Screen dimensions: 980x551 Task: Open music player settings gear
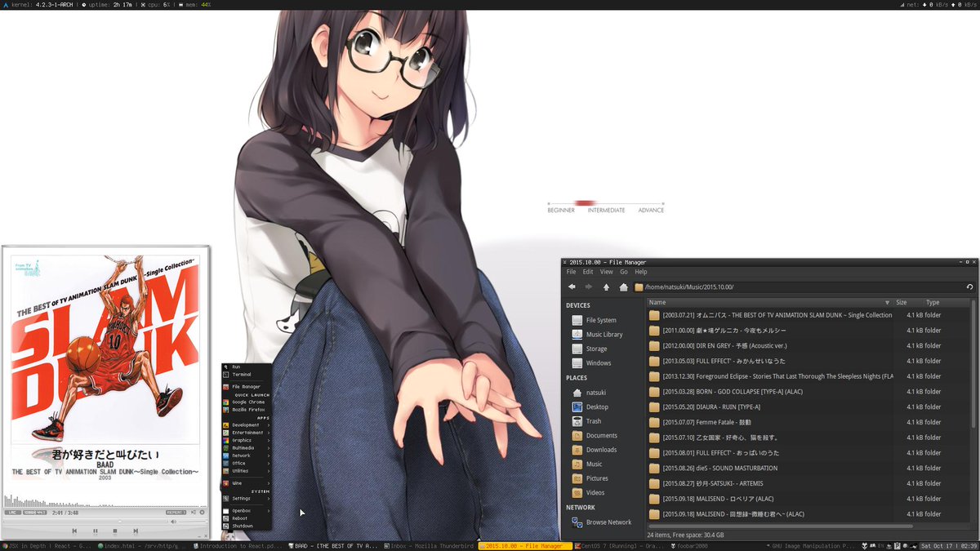point(202,513)
